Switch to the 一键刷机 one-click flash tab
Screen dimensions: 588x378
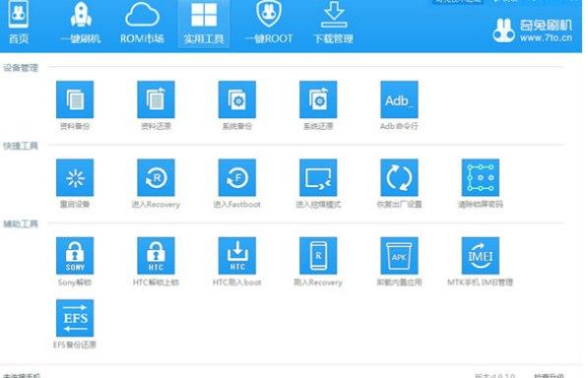point(81,23)
